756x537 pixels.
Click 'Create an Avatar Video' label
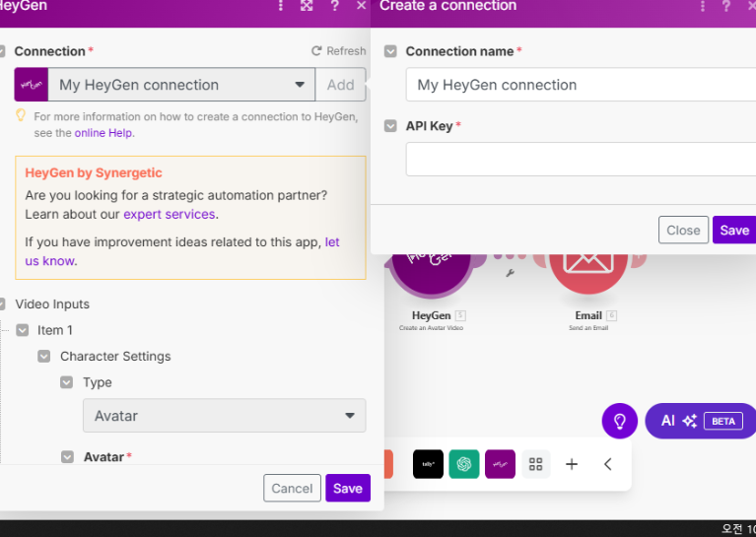click(x=431, y=328)
